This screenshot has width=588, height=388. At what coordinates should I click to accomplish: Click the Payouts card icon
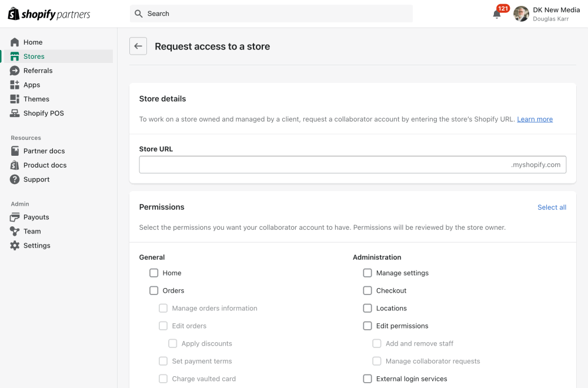pos(15,217)
